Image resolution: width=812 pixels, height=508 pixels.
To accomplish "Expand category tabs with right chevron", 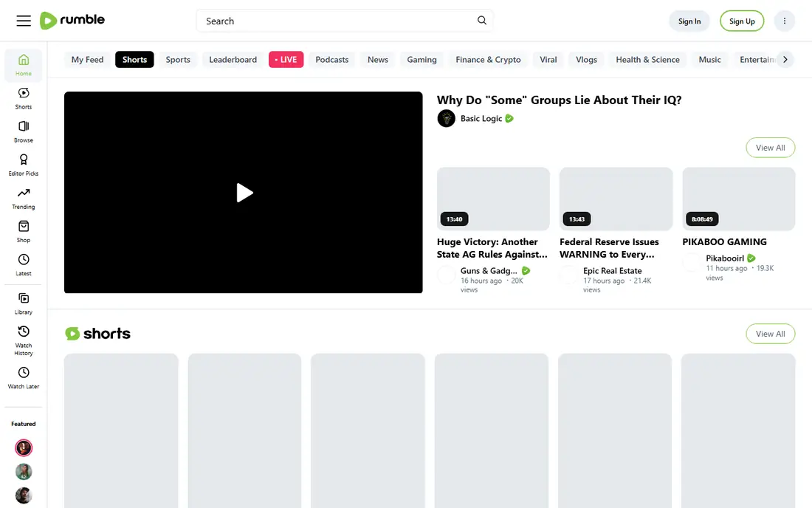I will [785, 60].
